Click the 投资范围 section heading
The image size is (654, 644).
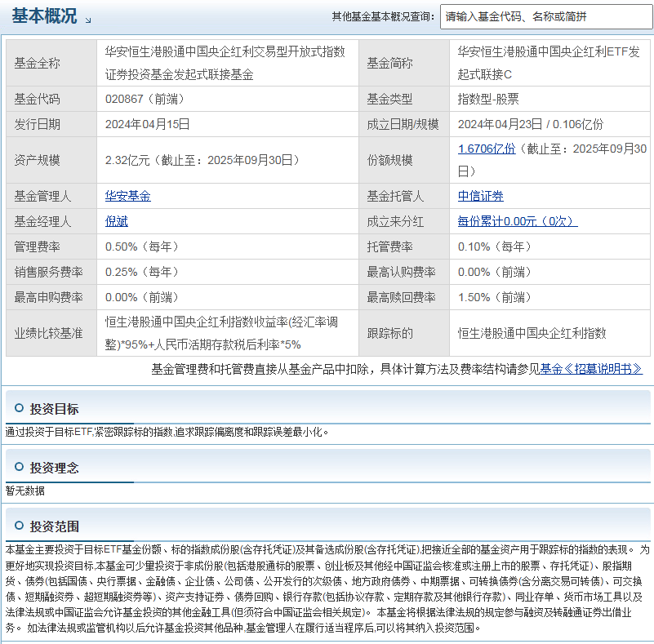coord(54,526)
